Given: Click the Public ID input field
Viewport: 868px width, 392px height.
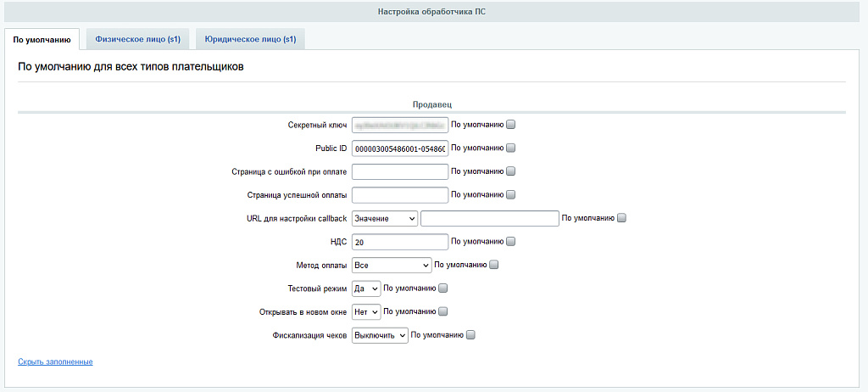Looking at the screenshot, I should tap(399, 148).
